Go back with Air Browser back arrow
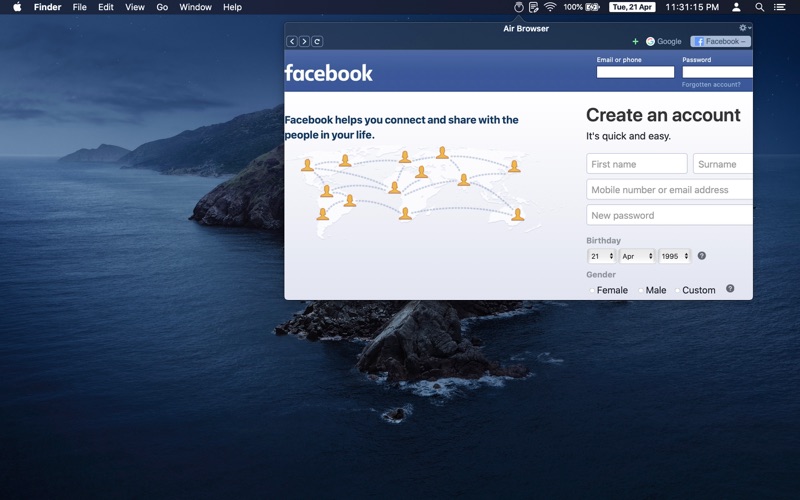The width and height of the screenshot is (800, 500). (x=292, y=41)
